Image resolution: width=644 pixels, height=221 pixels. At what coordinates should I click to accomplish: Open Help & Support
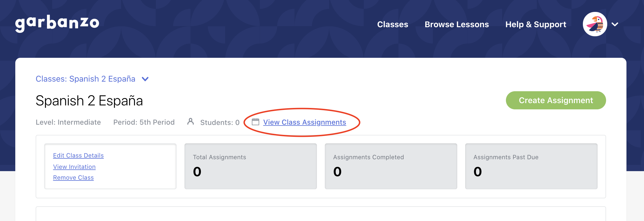[x=536, y=24]
